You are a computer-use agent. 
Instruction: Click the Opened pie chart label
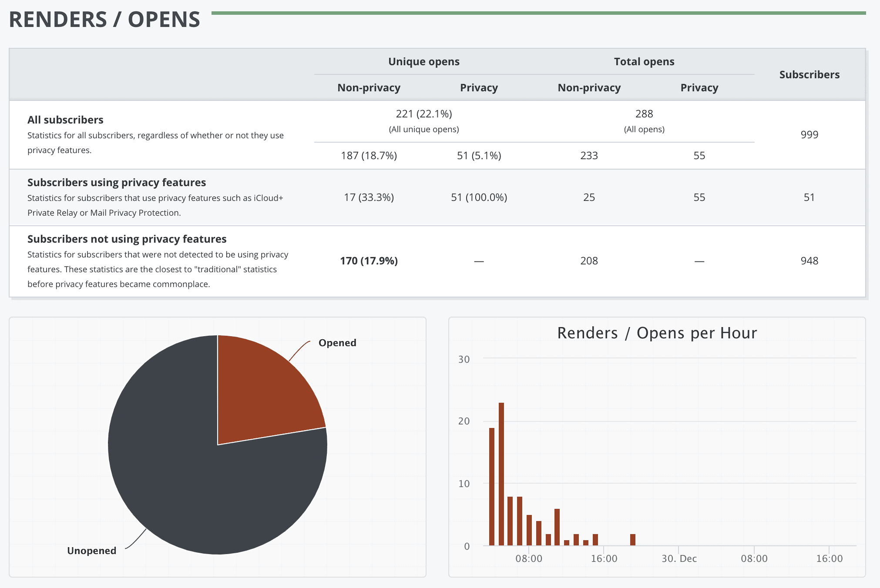(337, 343)
